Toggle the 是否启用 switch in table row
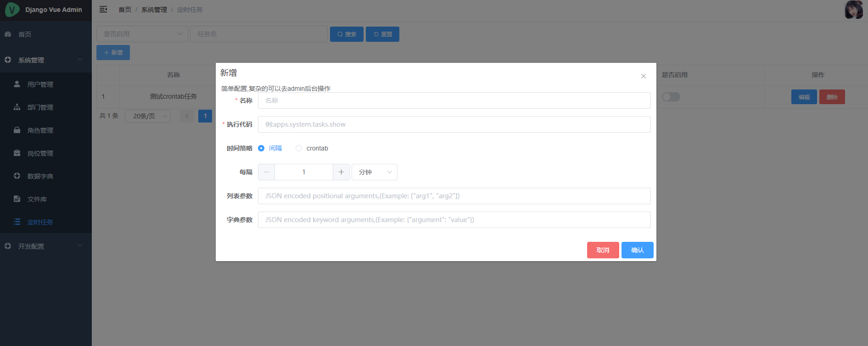 pos(671,97)
